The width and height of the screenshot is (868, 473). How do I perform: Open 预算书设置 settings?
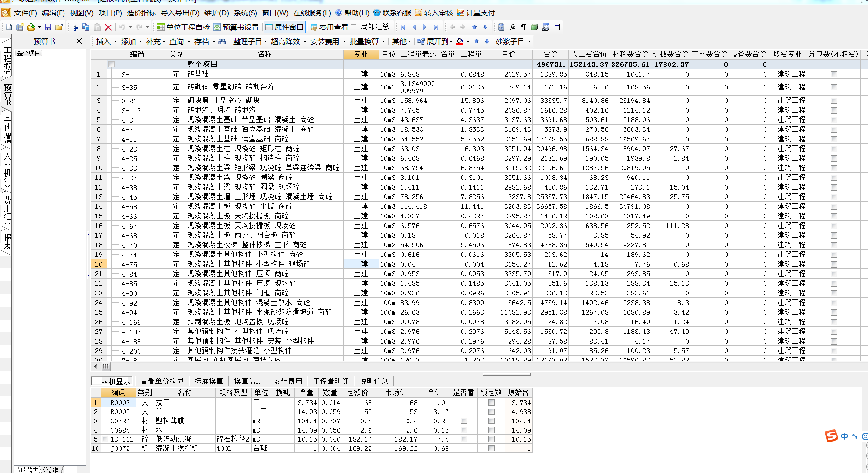(x=236, y=27)
